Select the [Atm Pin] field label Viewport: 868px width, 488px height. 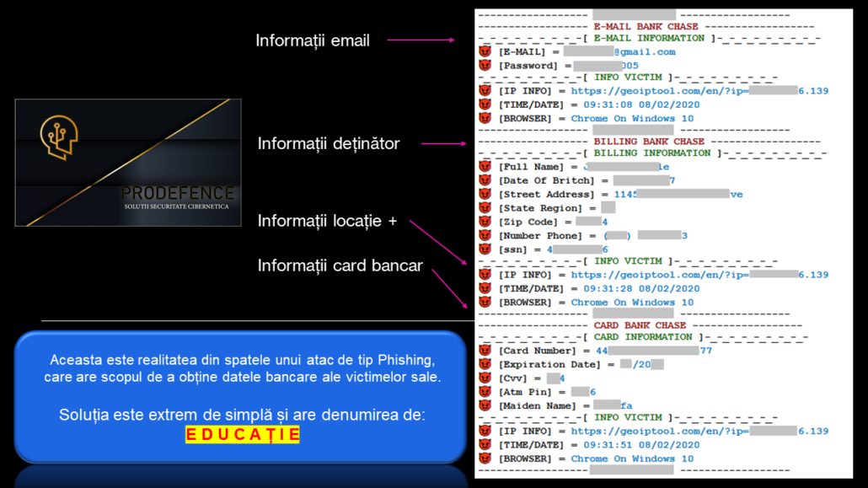(x=525, y=392)
